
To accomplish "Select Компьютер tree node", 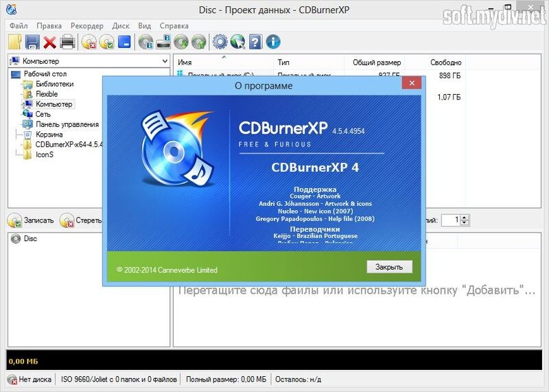I will [54, 104].
